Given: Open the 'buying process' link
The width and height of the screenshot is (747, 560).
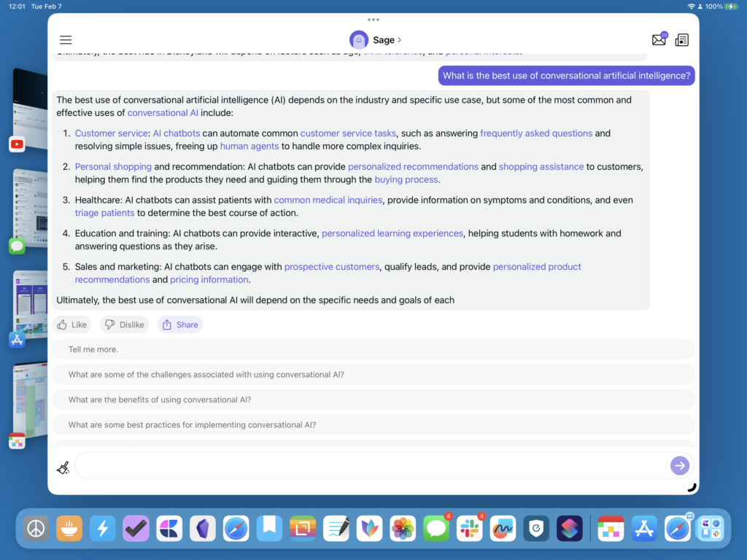Looking at the screenshot, I should pos(406,179).
